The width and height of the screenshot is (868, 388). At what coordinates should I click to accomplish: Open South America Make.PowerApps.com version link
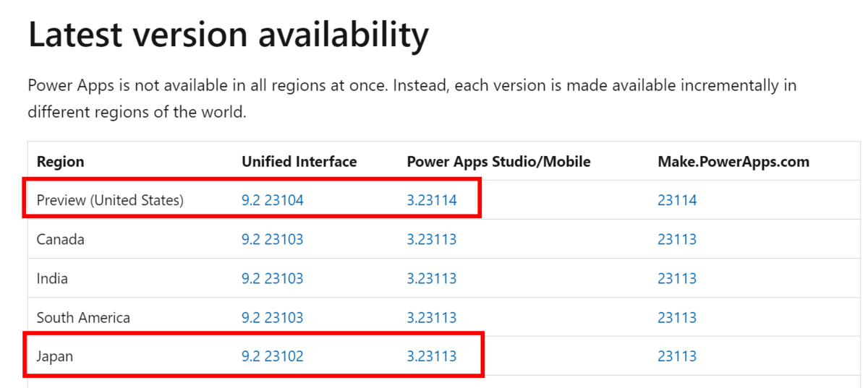coord(676,317)
